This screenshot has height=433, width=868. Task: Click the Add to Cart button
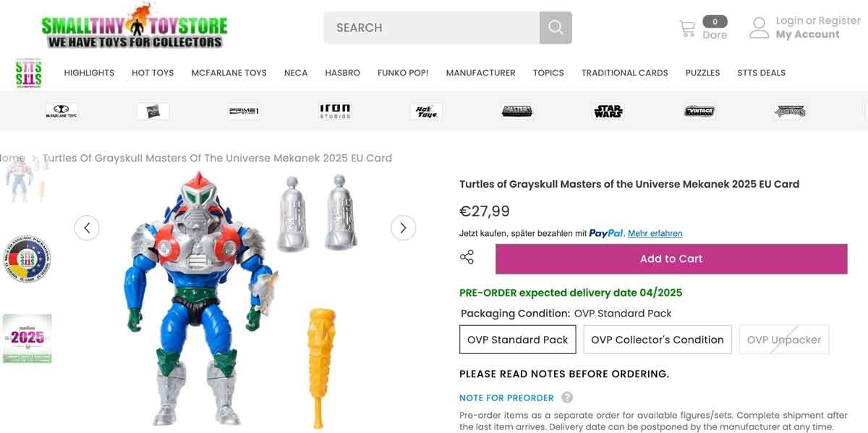(671, 258)
